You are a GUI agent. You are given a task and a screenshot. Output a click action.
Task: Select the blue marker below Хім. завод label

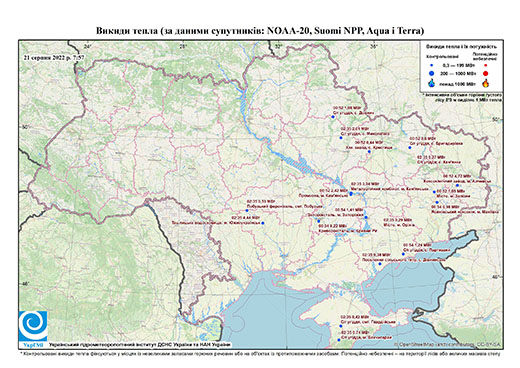[x=369, y=152]
